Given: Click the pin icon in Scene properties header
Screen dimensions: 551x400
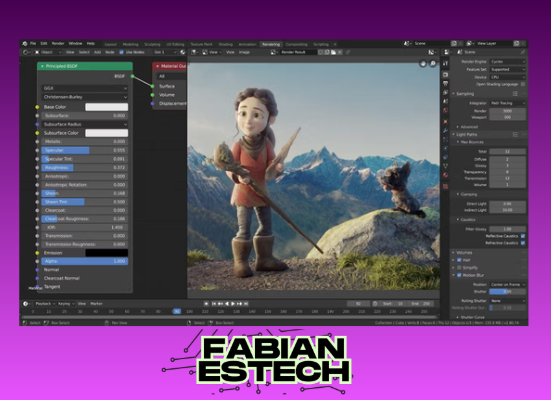Looking at the screenshot, I should pos(523,52).
